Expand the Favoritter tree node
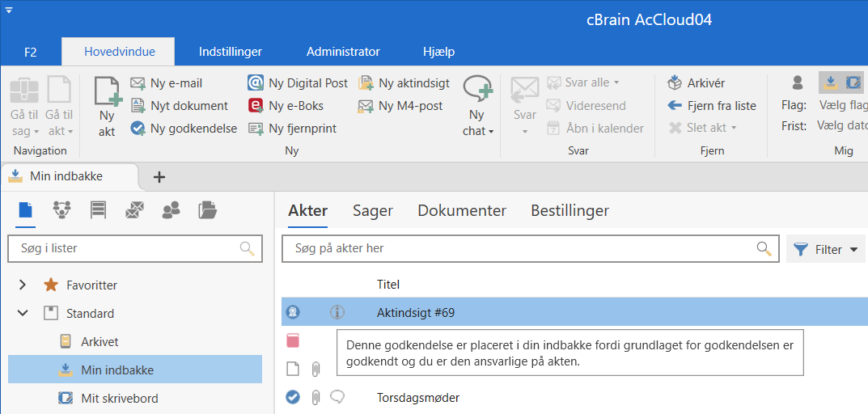 [23, 285]
